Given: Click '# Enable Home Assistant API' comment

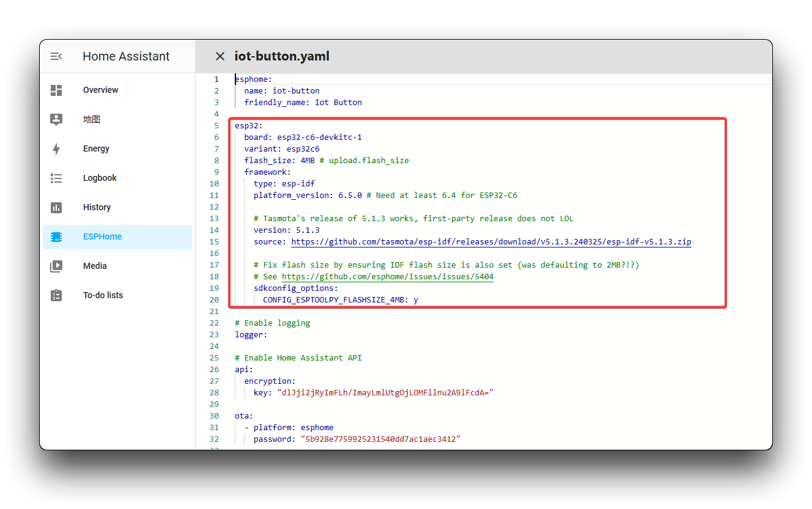Looking at the screenshot, I should [298, 357].
